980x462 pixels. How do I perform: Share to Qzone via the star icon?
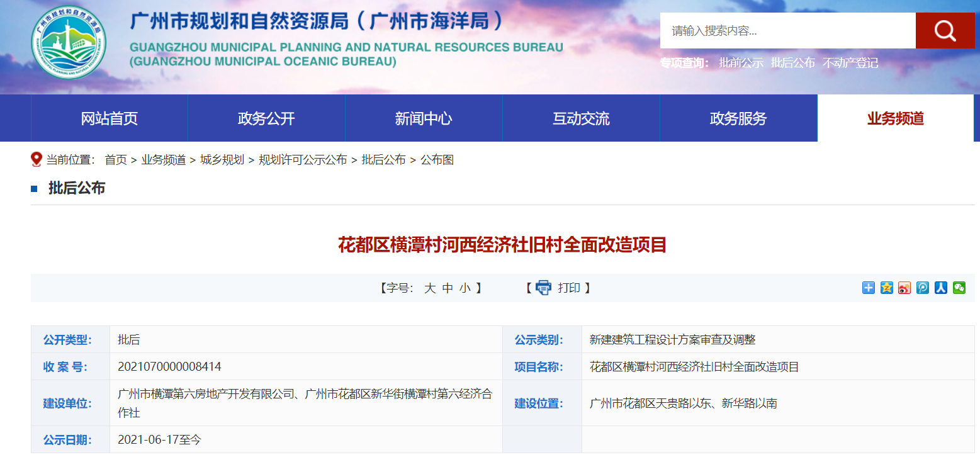[887, 288]
